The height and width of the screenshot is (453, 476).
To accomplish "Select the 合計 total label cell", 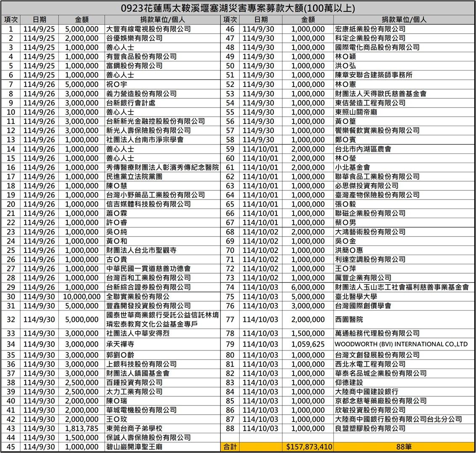I will (x=229, y=447).
